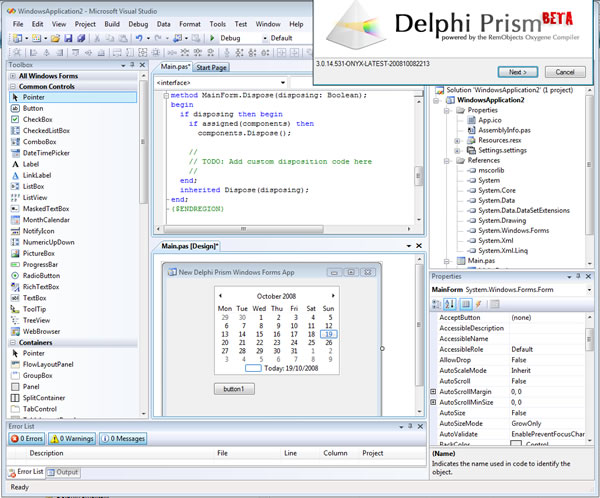Click the Align Lefts layout icon
The width and height of the screenshot is (600, 498).
point(34,52)
